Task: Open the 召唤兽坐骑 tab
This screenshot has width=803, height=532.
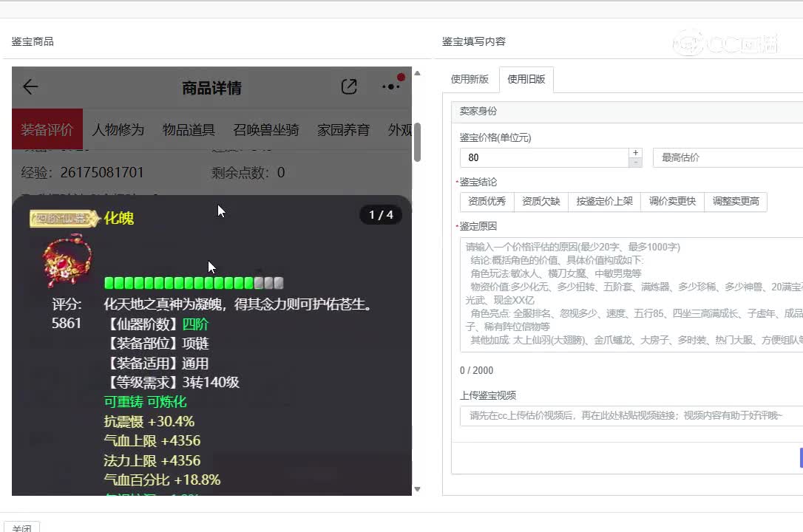Action: tap(265, 130)
